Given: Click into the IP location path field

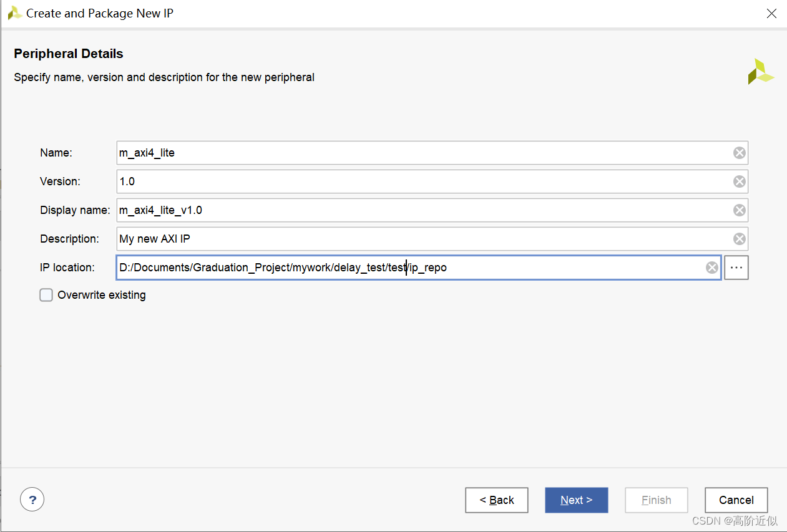Looking at the screenshot, I should tap(562, 268).
